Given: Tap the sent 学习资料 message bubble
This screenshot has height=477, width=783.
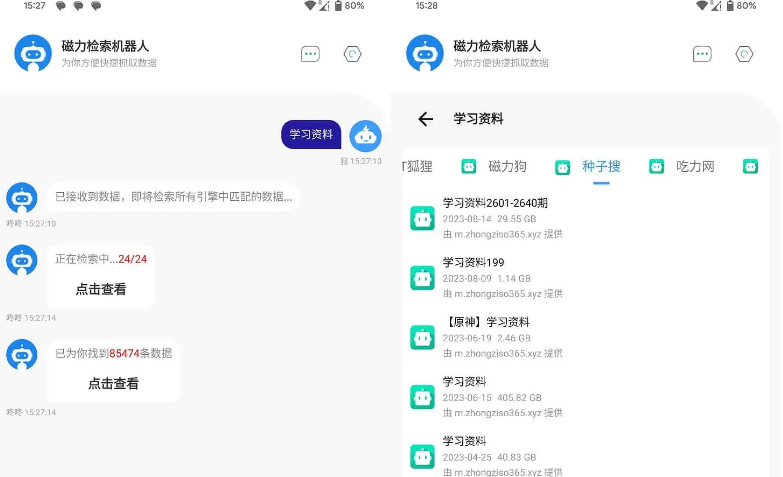Looking at the screenshot, I should 311,134.
